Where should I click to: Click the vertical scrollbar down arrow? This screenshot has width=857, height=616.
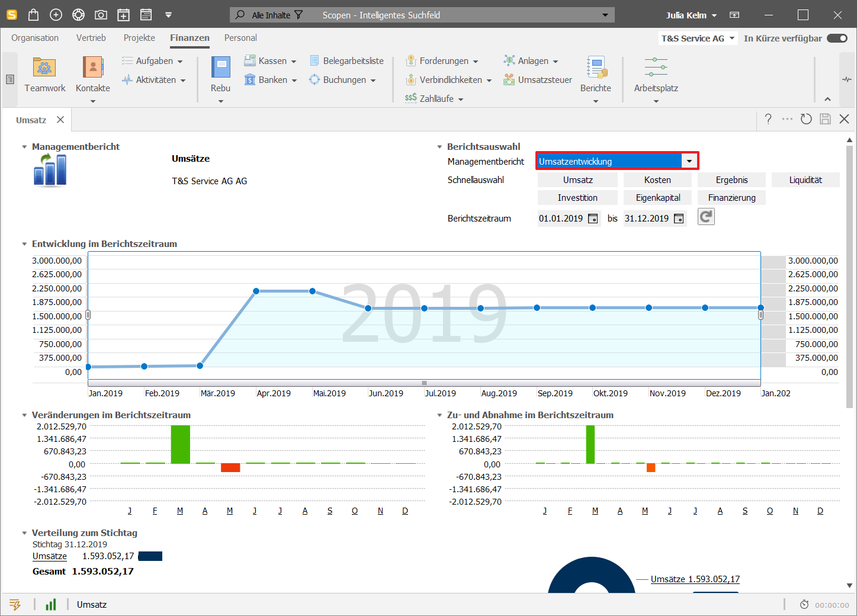click(850, 585)
